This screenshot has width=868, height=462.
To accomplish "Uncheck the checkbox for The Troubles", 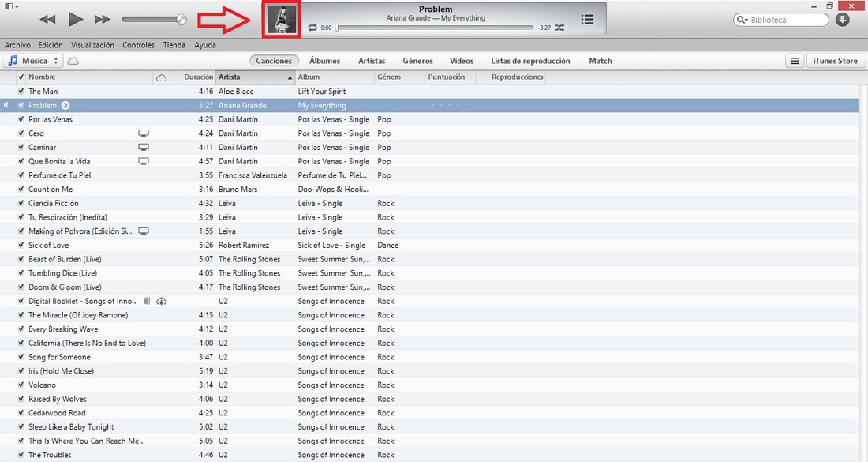I will pos(21,455).
